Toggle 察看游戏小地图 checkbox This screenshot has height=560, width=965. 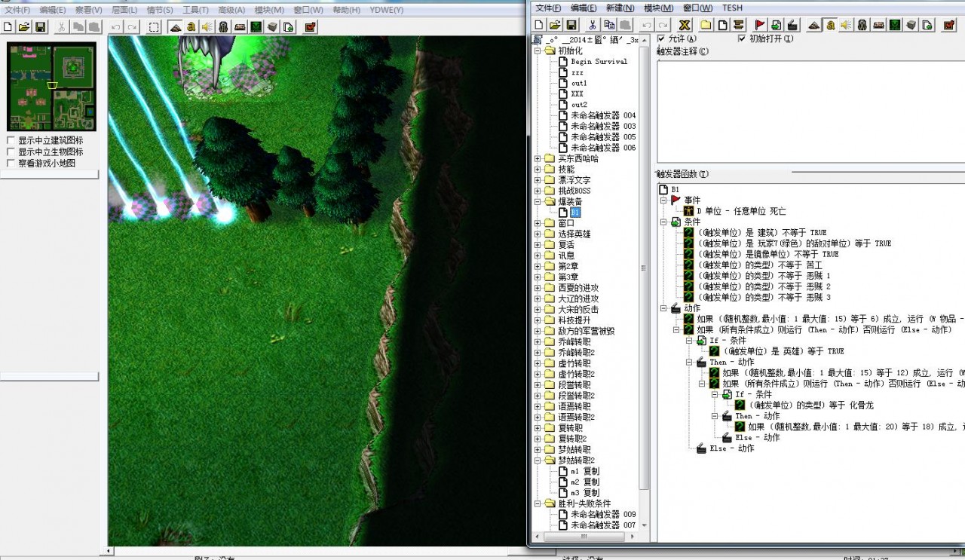pyautogui.click(x=11, y=163)
